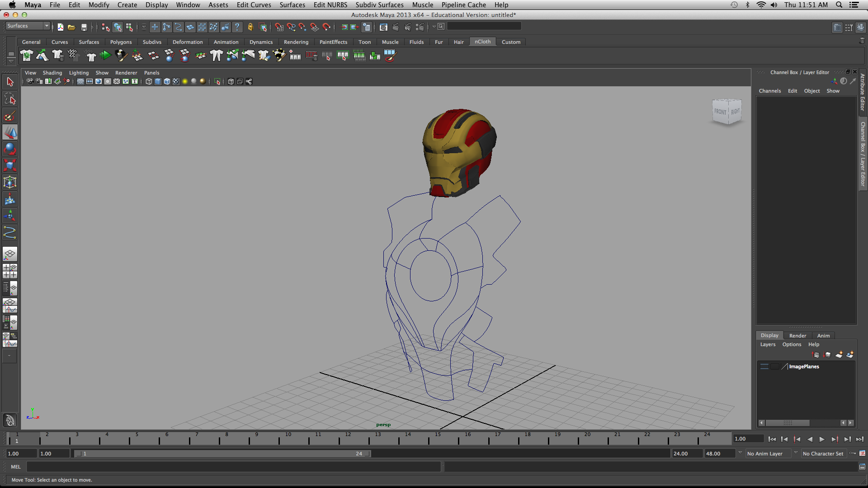Activate the Scale tool in toolbox
Viewport: 868px width, 488px height.
[x=10, y=165]
